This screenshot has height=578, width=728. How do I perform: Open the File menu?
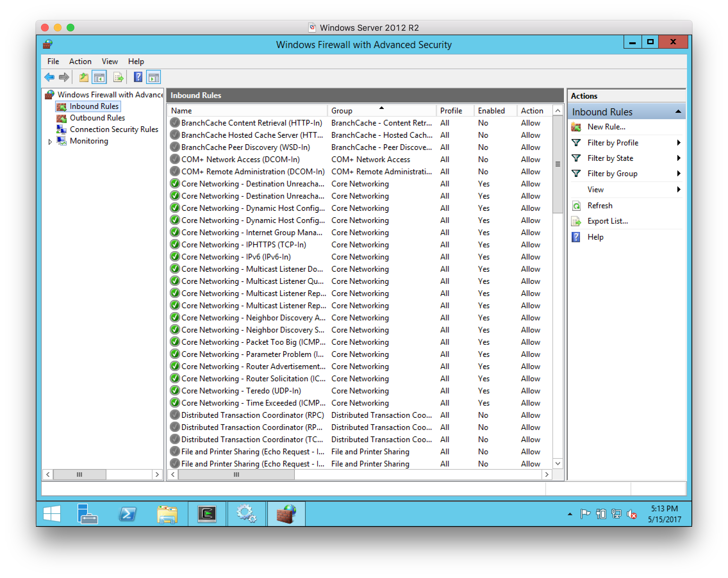click(53, 62)
